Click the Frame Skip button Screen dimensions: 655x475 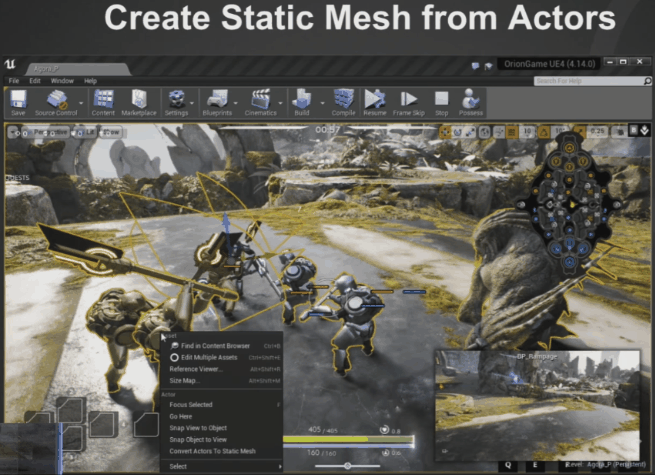click(x=409, y=102)
